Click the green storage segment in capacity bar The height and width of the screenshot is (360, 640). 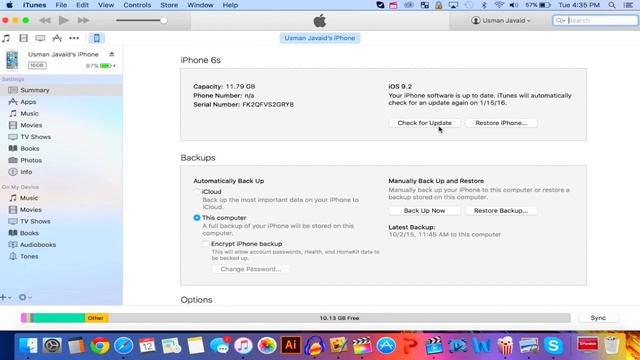pyautogui.click(x=59, y=318)
